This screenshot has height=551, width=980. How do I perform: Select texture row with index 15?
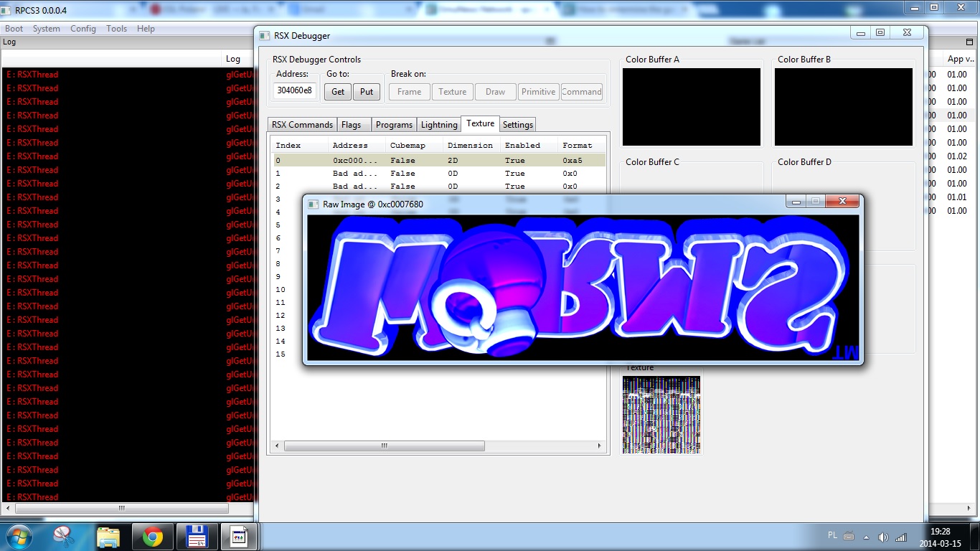[x=439, y=354]
